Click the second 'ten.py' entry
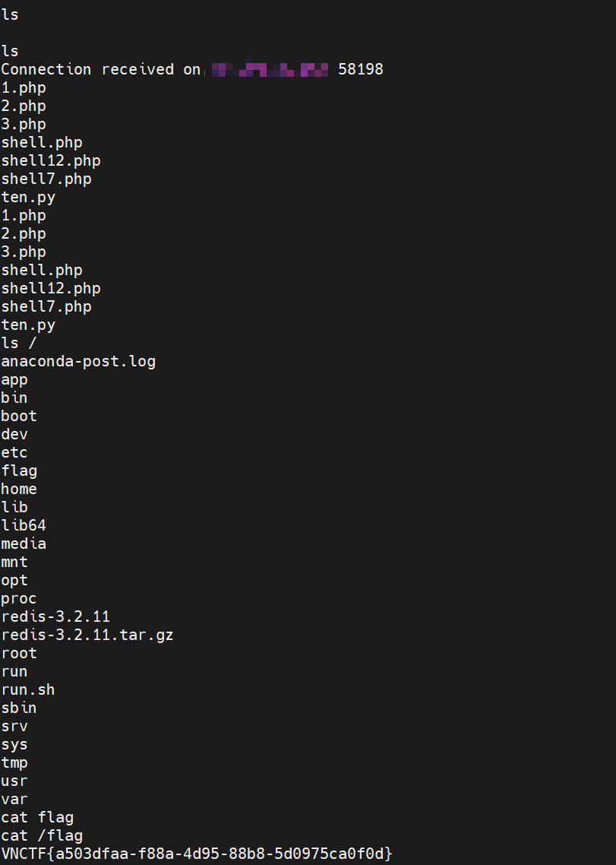 tap(28, 325)
